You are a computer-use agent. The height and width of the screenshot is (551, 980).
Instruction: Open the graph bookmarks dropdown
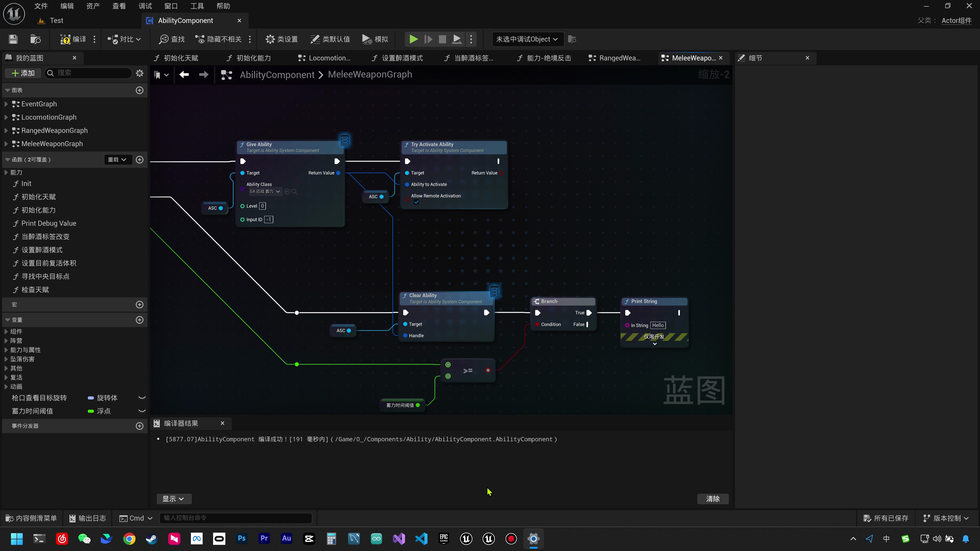click(161, 75)
